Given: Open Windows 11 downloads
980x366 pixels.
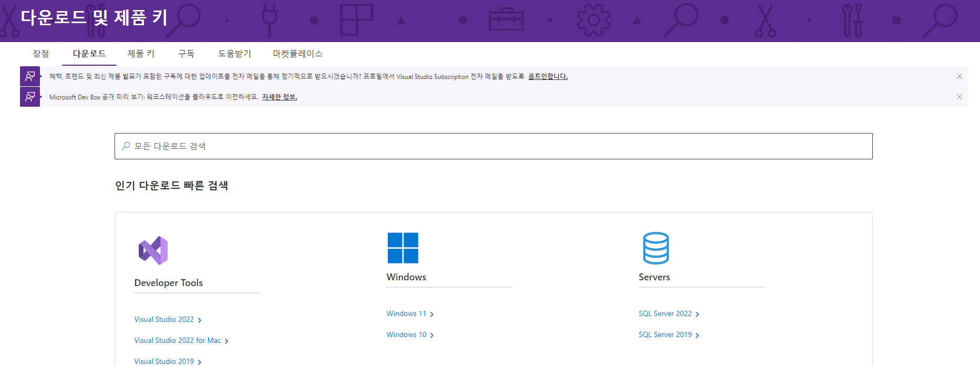Looking at the screenshot, I should point(406,313).
